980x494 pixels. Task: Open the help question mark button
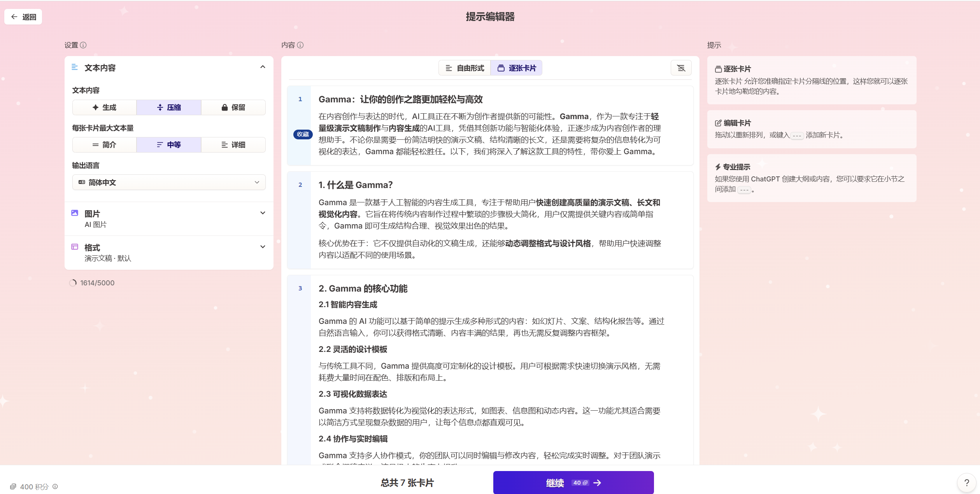click(x=966, y=483)
